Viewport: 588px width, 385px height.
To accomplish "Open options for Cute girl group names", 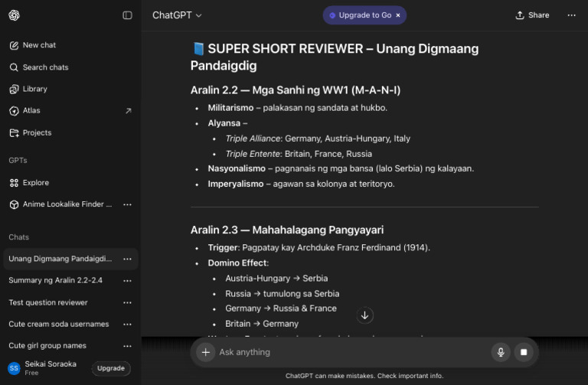I will point(128,346).
